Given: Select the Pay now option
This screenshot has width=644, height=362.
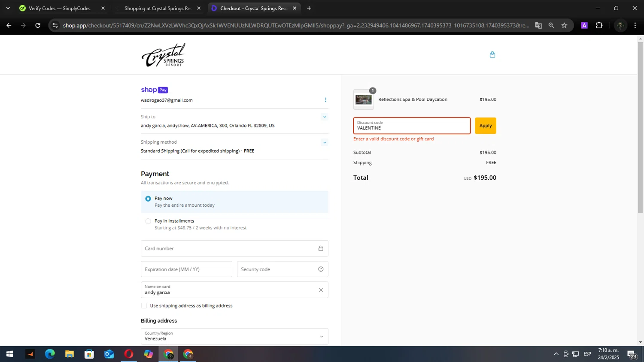Looking at the screenshot, I should coord(234,202).
